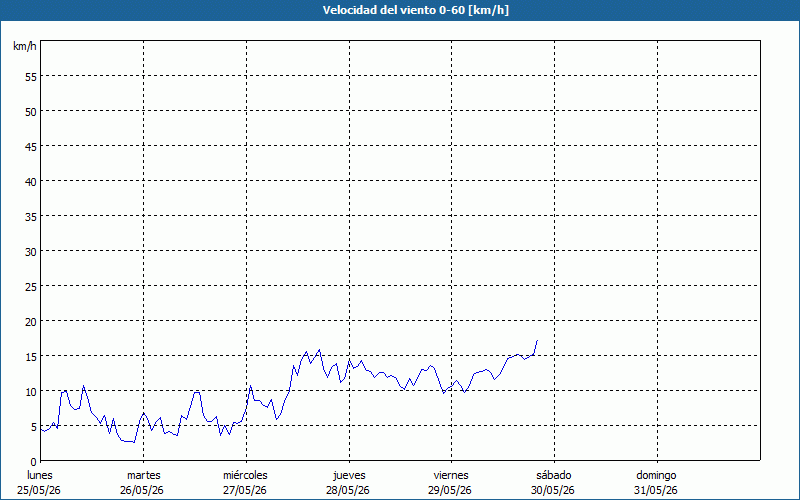Click the y-axis value 0
This screenshot has width=800, height=500.
click(x=34, y=462)
